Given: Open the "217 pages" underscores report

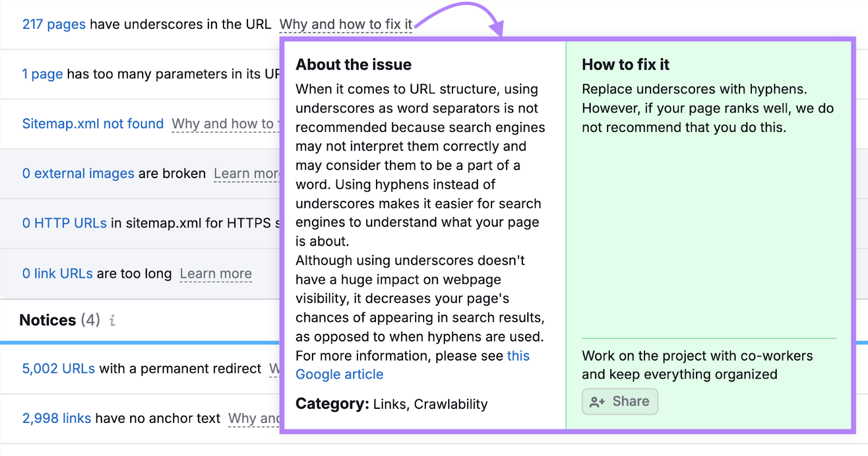Looking at the screenshot, I should pyautogui.click(x=53, y=24).
